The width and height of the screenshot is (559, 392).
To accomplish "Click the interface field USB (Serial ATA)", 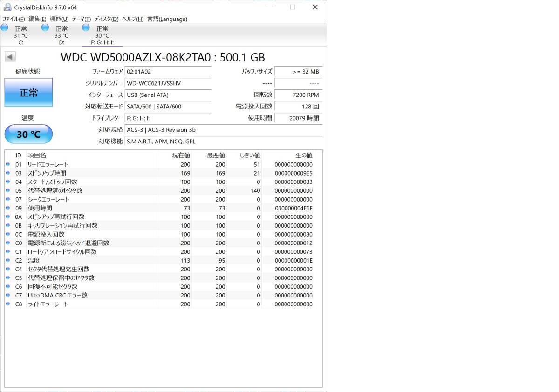I will [168, 95].
